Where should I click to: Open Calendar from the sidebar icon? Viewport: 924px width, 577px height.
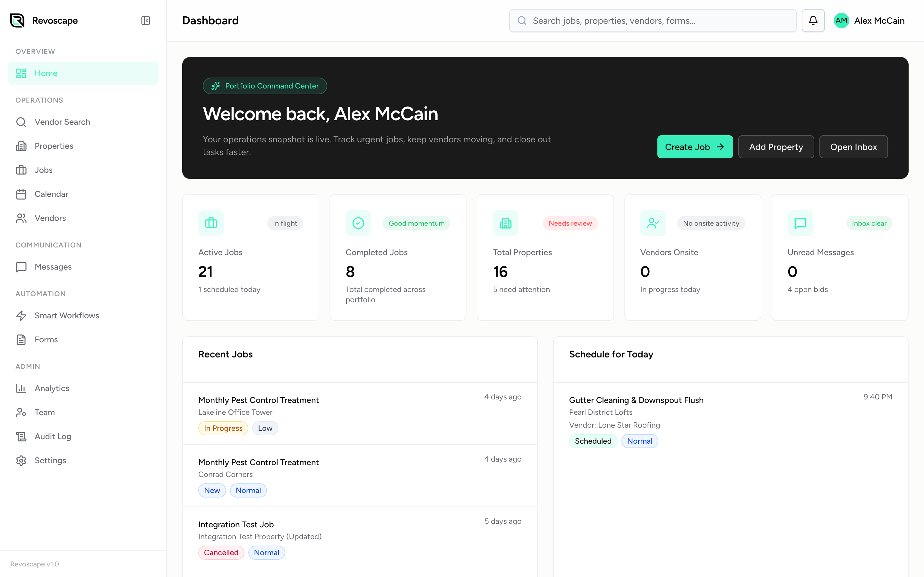21,194
